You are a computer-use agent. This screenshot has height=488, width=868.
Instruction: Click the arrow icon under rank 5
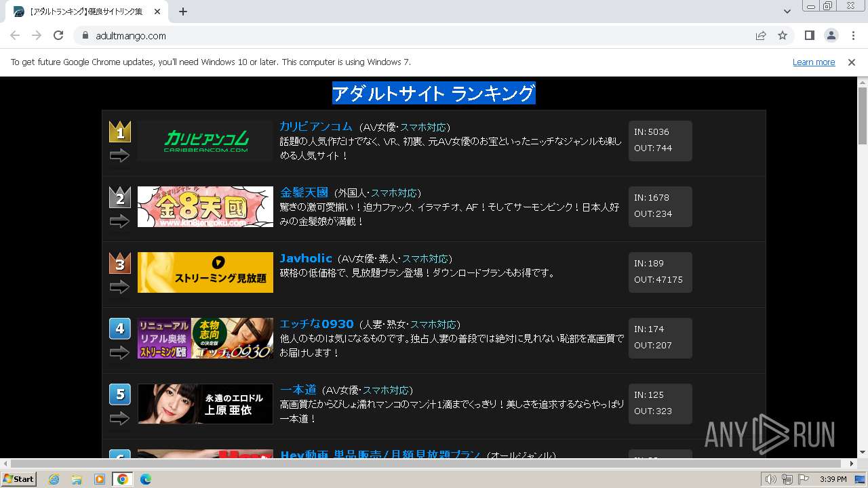119,419
